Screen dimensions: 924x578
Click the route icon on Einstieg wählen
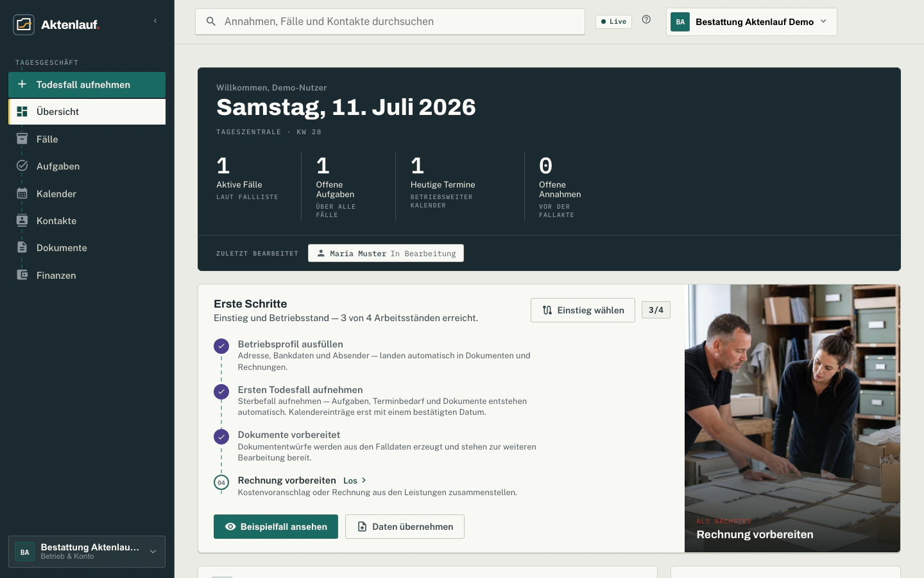(547, 310)
